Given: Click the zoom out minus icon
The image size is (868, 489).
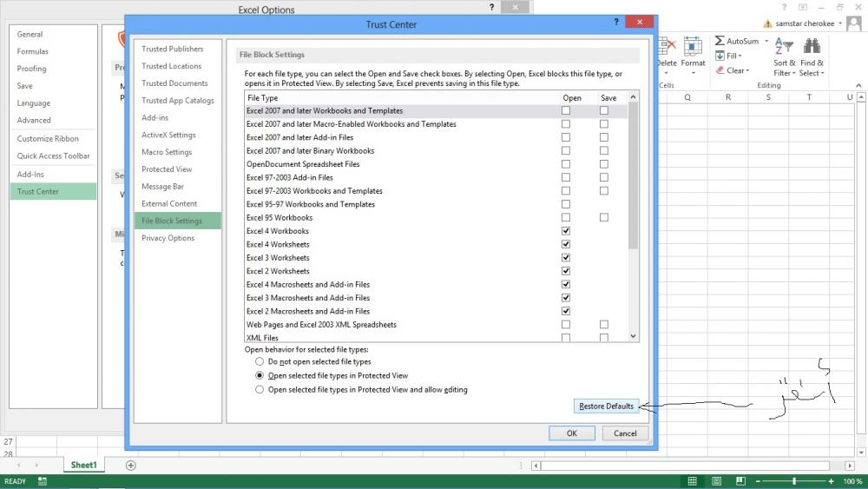Looking at the screenshot, I should [758, 481].
